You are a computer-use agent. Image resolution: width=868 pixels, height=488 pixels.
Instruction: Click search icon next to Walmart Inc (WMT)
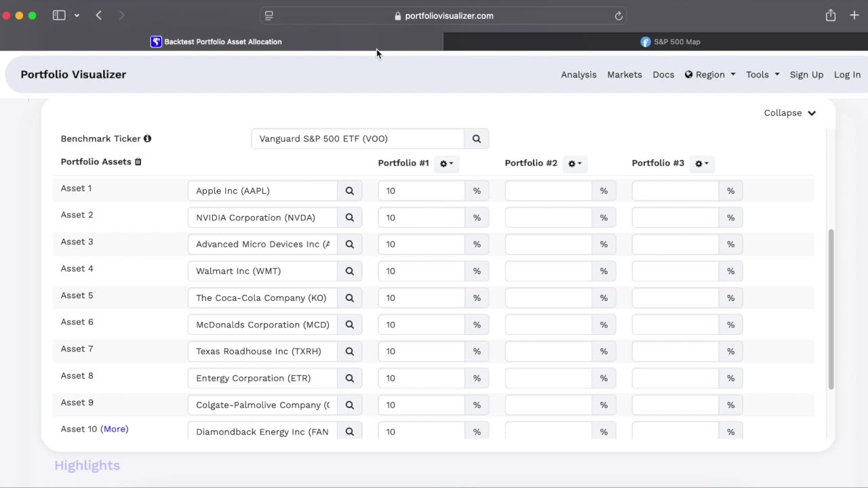coord(350,271)
